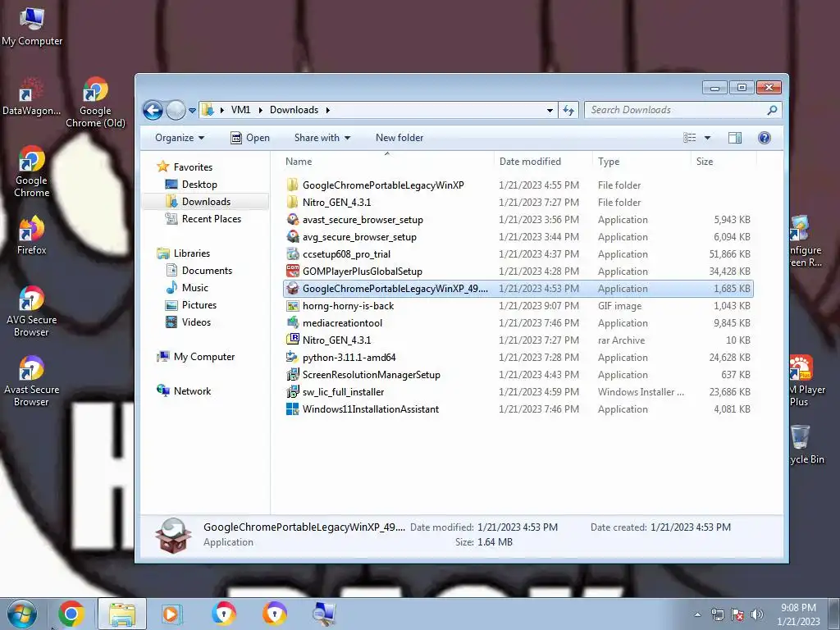
Task: Open Pictures library
Action: (x=199, y=304)
